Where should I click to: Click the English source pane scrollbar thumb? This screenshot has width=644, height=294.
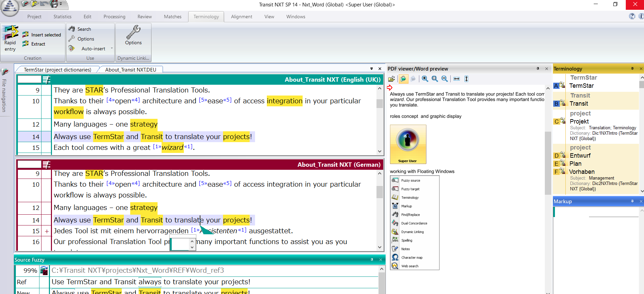pos(380,103)
